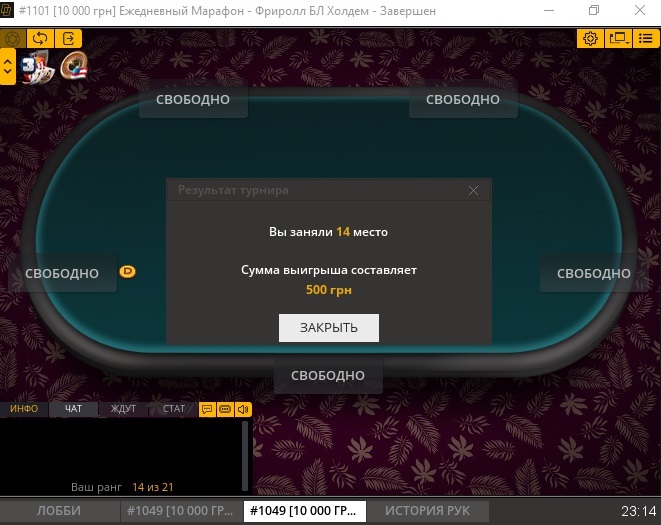Click the chat bubble icon
The height and width of the screenshot is (525, 661).
coord(207,409)
